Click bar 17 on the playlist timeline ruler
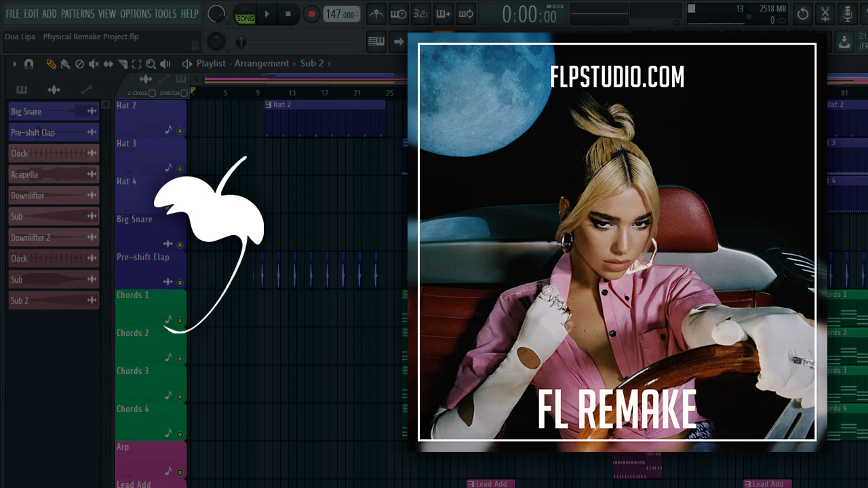This screenshot has width=868, height=488. coord(325,93)
